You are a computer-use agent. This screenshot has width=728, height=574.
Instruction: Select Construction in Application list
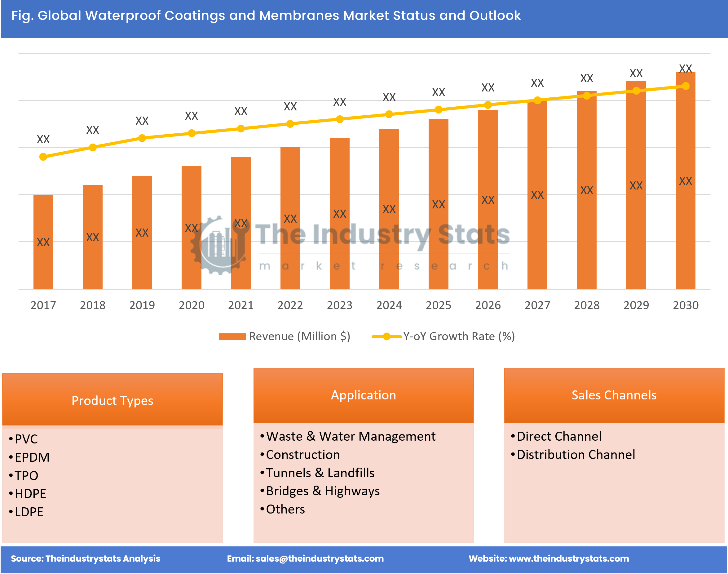tap(303, 455)
